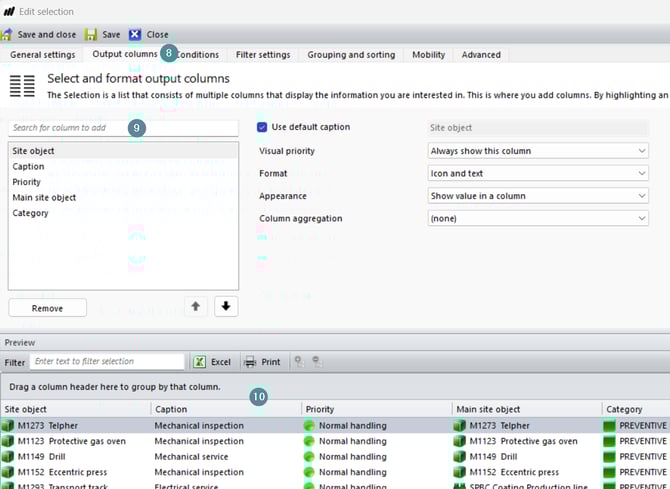
Task: Click the site object icon for M1273 Telpher
Action: 8,426
